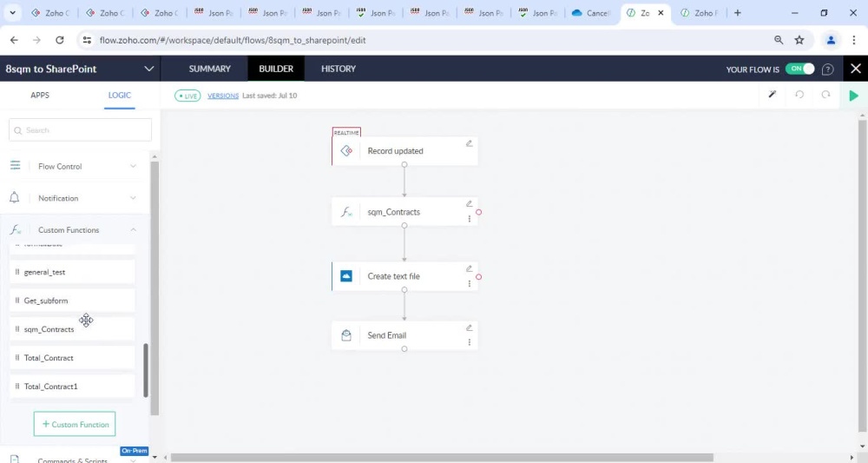The width and height of the screenshot is (868, 463).
Task: Click the left panel vertical scrollbar
Action: pyautogui.click(x=155, y=288)
